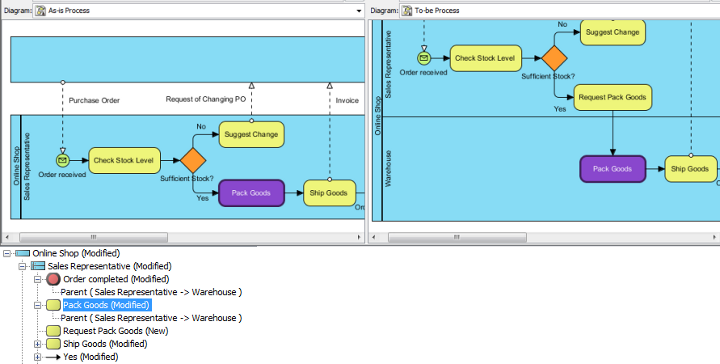Click Parent change row under Pack Goods
The image size is (720, 364).
[x=151, y=318]
